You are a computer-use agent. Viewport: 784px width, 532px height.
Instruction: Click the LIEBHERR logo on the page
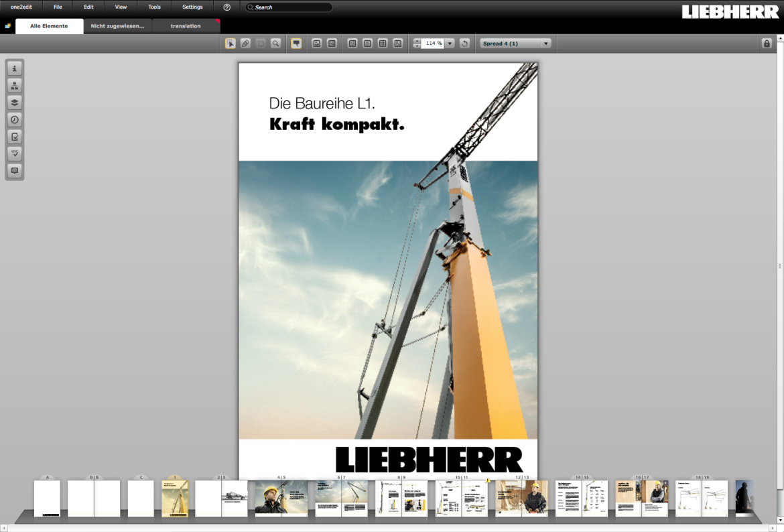coord(429,460)
